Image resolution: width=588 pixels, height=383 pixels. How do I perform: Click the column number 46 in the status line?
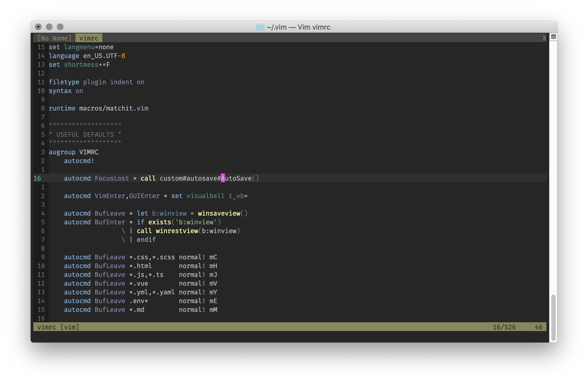(x=538, y=327)
